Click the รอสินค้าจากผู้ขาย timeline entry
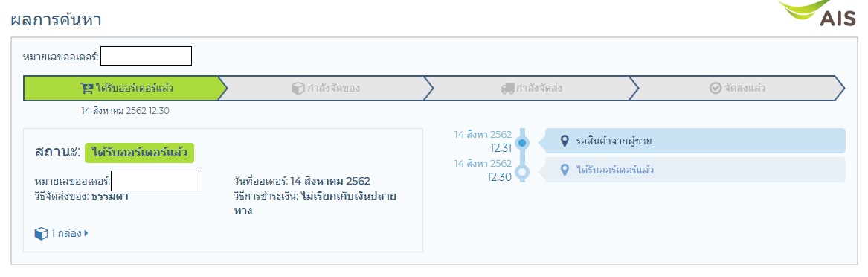The width and height of the screenshot is (868, 277). point(695,141)
